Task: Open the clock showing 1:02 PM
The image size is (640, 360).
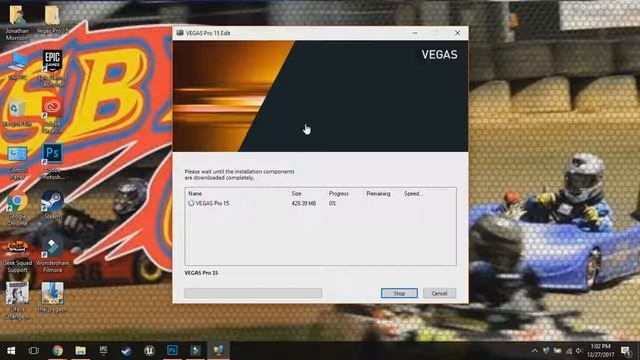Action: pyautogui.click(x=600, y=351)
